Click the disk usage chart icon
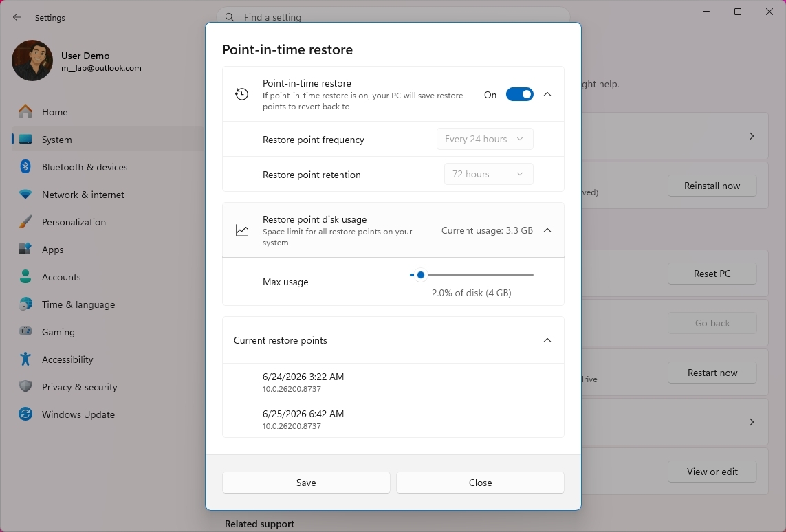Image resolution: width=786 pixels, height=532 pixels. point(241,230)
